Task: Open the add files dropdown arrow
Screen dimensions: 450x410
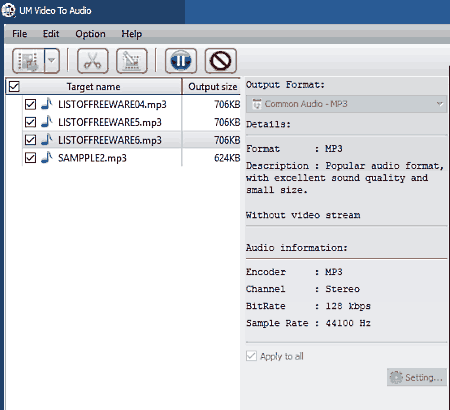Action: (x=52, y=61)
